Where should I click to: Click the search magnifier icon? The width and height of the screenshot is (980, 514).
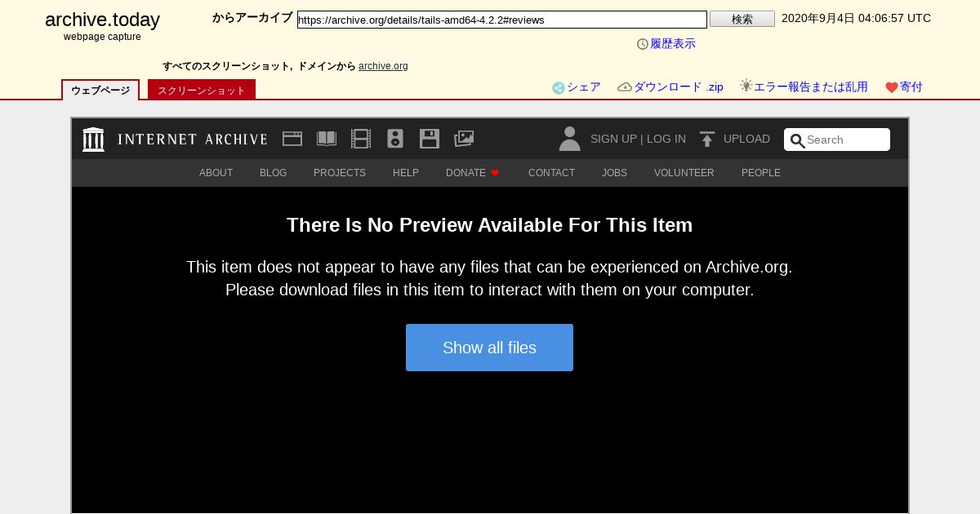pos(798,140)
